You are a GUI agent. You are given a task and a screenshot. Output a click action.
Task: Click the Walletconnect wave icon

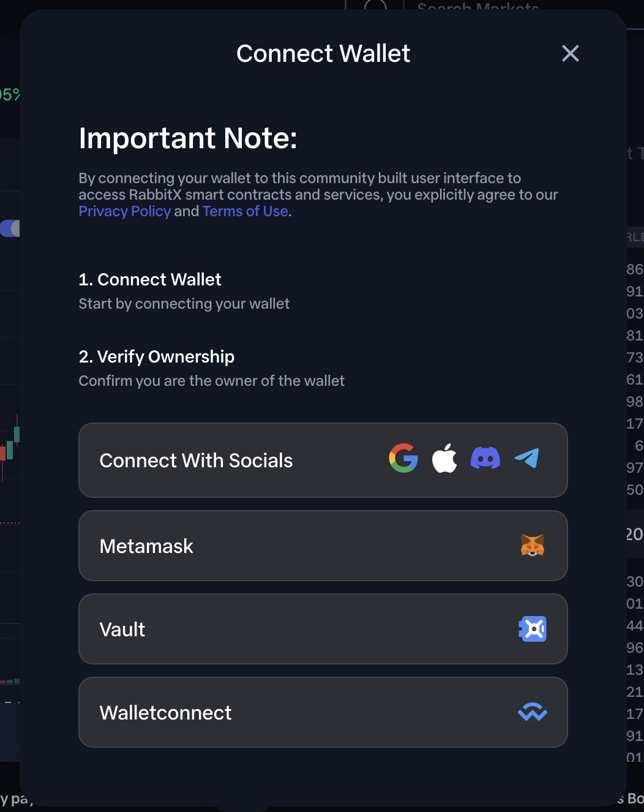pos(532,712)
